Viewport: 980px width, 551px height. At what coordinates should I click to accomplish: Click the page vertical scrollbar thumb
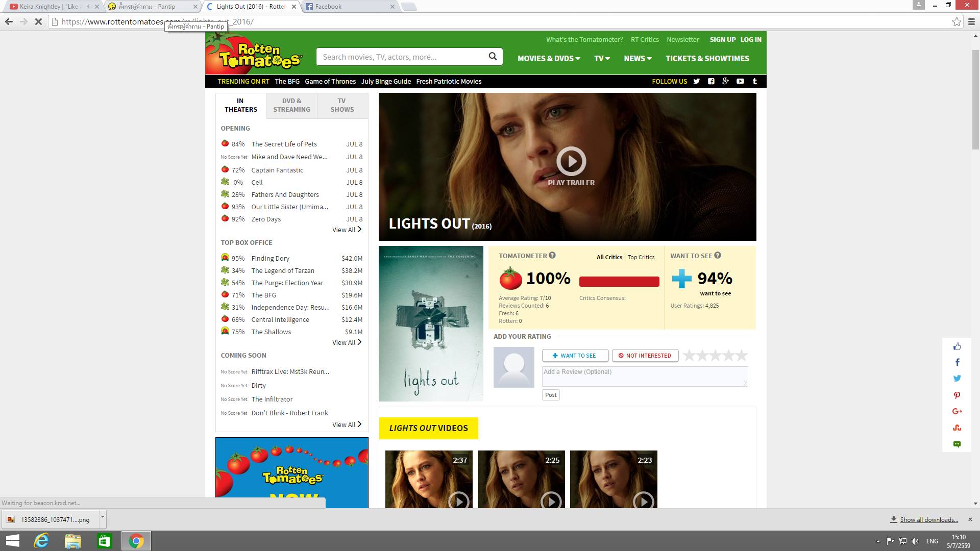[975, 99]
